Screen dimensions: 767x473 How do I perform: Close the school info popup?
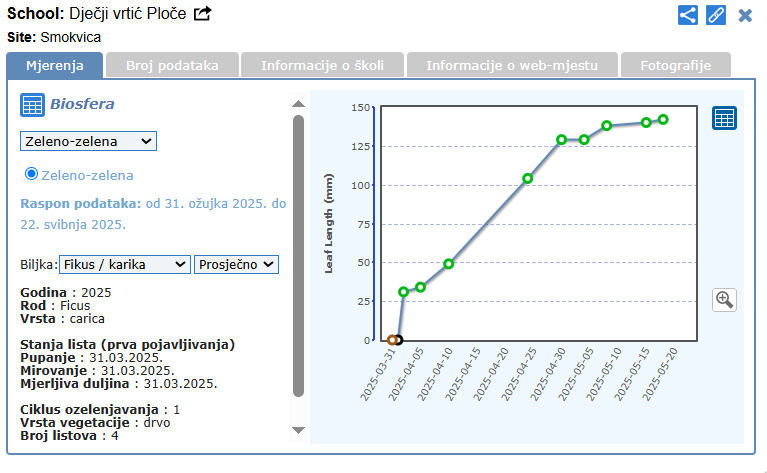(x=745, y=15)
